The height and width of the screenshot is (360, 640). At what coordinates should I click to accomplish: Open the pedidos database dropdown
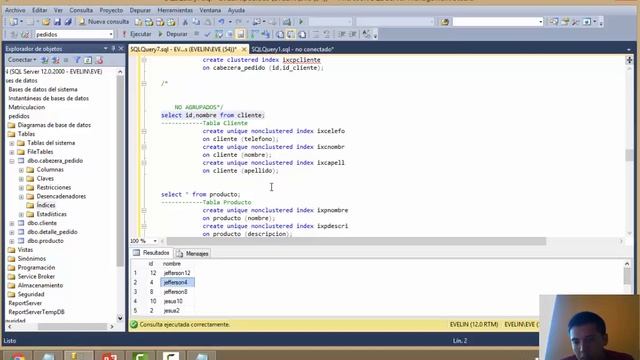[111, 34]
